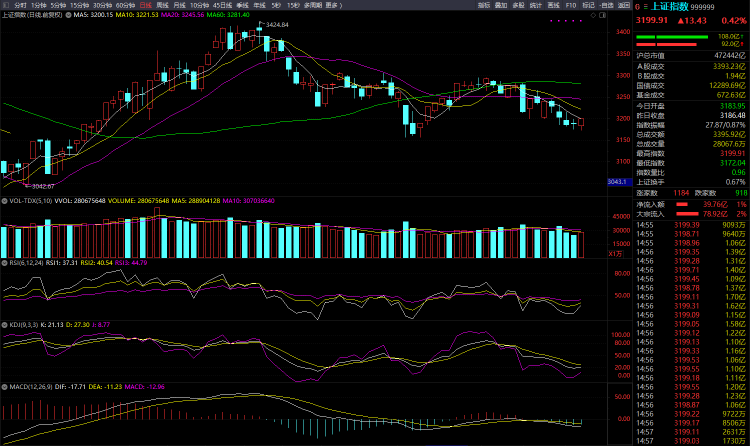Open 上证指数(日线,前复权) adjustment dropdown

coord(32,15)
